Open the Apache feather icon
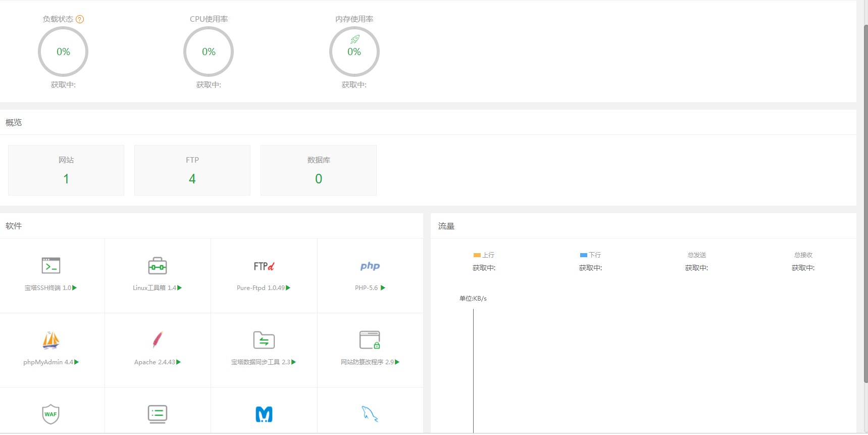 click(x=158, y=340)
